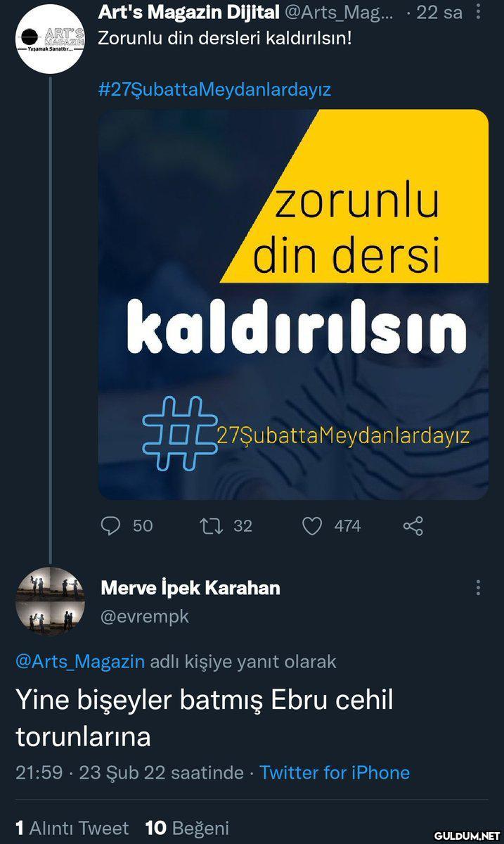Click the 21:59 · 23 Şub 22 timestamp
Viewport: 504px width, 844px height.
[x=129, y=772]
